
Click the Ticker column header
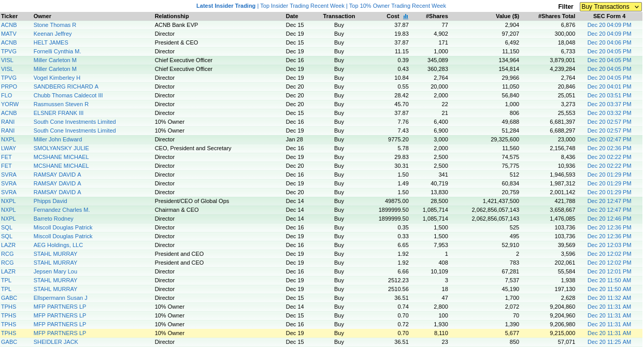[9, 16]
